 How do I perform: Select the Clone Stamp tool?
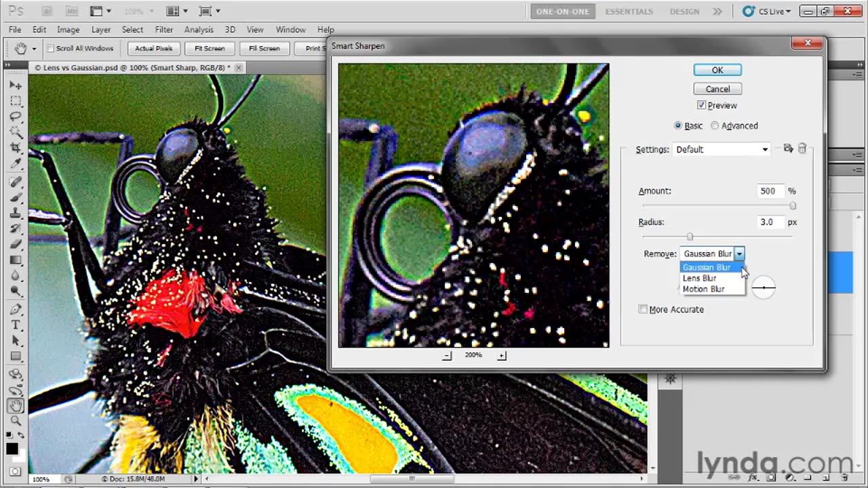[16, 213]
